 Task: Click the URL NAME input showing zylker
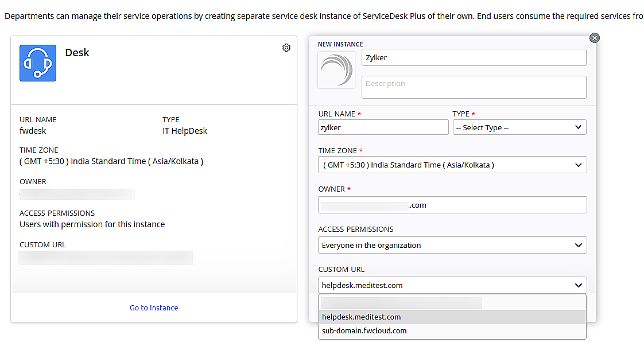click(383, 127)
